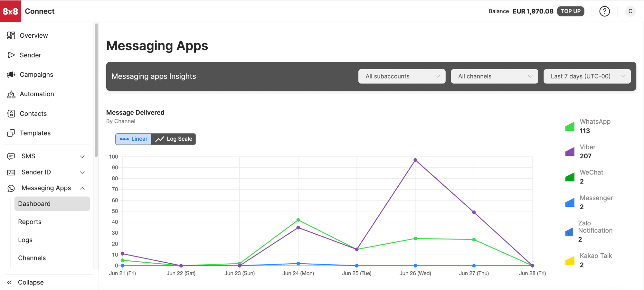Image resolution: width=644 pixels, height=290 pixels.
Task: Click the Messaging Apps WhatsApp-style icon
Action: click(11, 188)
